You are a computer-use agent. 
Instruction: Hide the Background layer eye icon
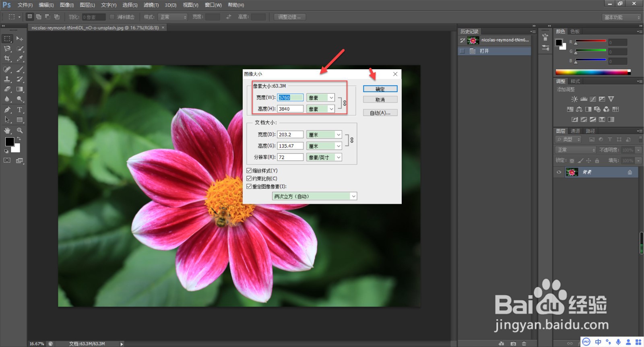(559, 172)
